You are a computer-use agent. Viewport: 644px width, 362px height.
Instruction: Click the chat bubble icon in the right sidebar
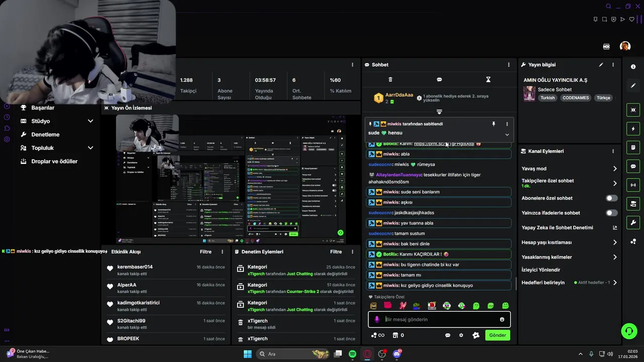633,166
